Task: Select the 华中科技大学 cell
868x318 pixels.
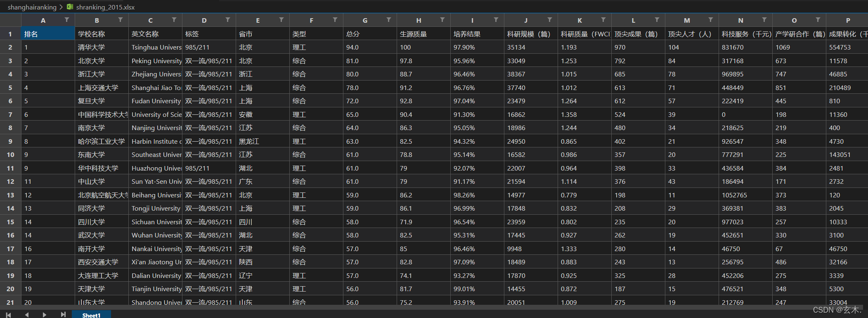Action: [102, 168]
